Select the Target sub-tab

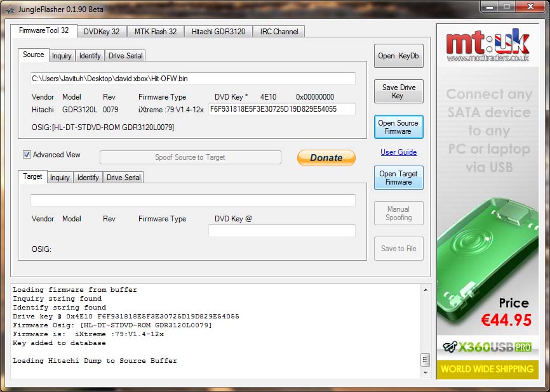(32, 176)
